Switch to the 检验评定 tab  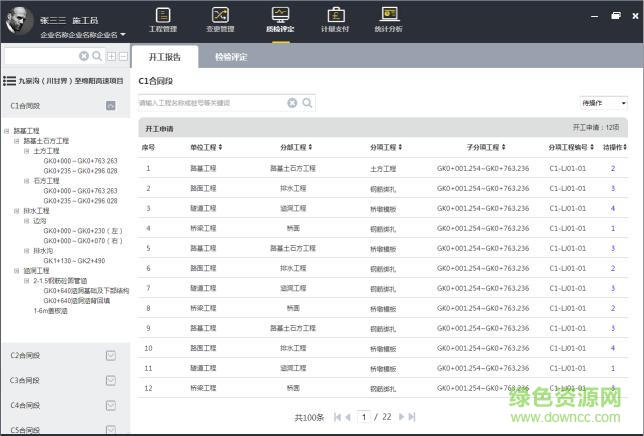pos(231,58)
